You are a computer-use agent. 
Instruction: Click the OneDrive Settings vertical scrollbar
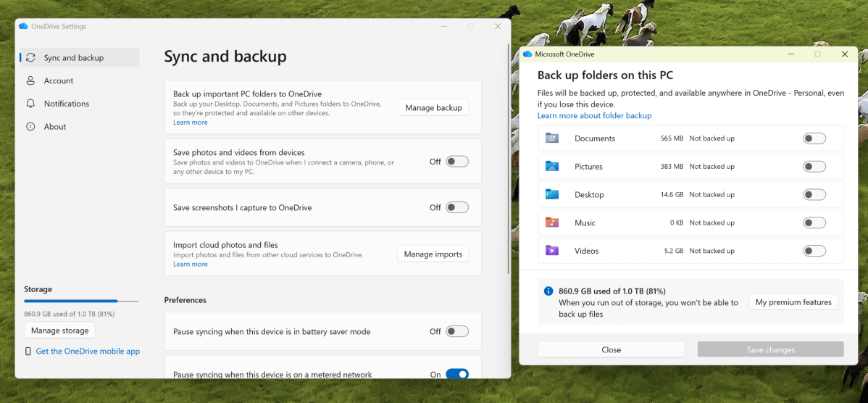tap(508, 160)
